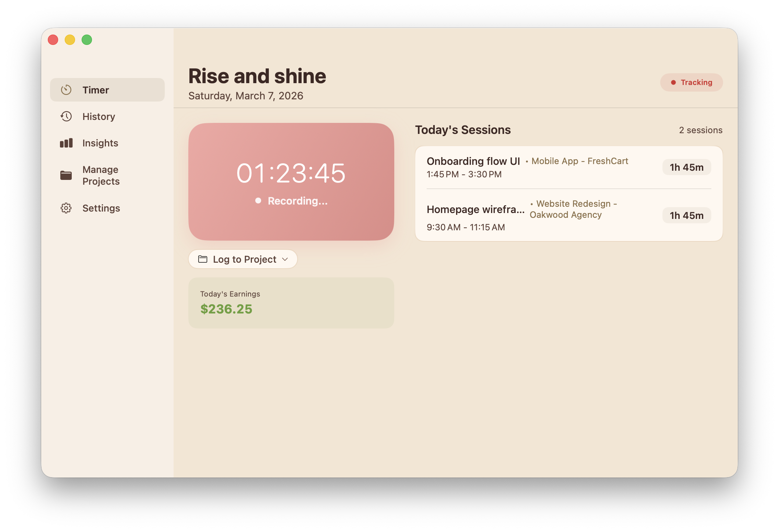
Task: Click the 01:23:45 timer display
Action: click(x=291, y=173)
